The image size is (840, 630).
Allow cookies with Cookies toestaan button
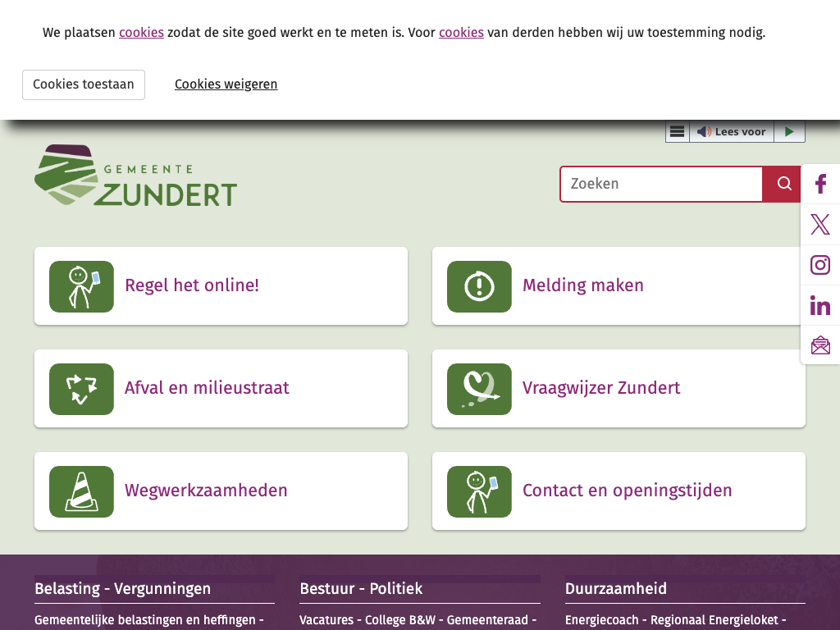[84, 84]
